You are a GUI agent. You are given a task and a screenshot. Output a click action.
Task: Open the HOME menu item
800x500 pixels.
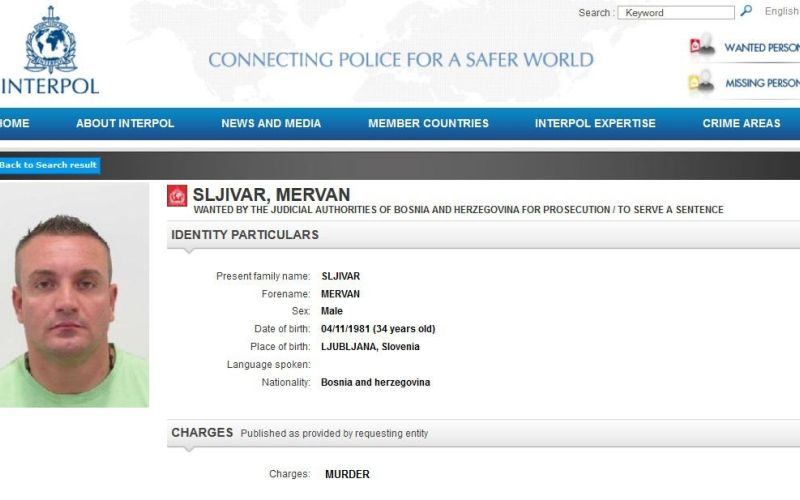(14, 123)
